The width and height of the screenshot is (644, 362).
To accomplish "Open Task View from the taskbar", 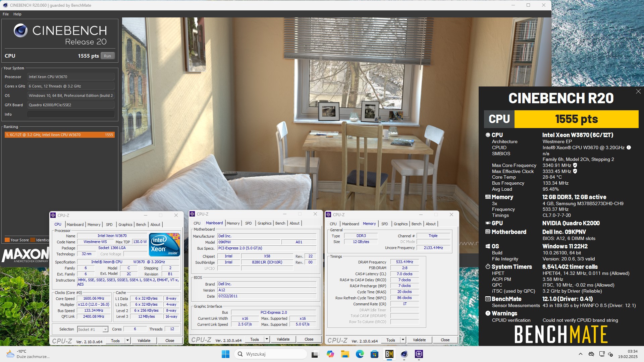I will pos(315,354).
